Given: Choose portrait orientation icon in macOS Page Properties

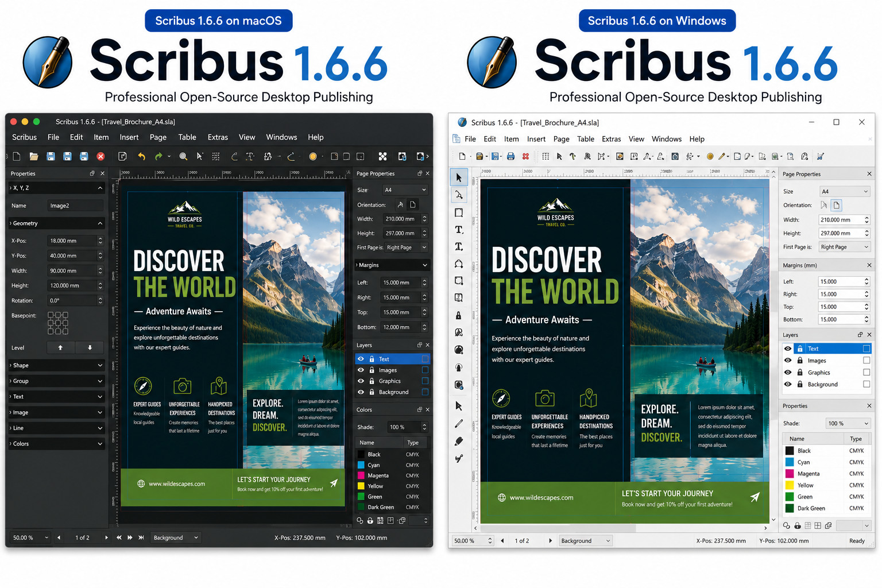Looking at the screenshot, I should [413, 204].
